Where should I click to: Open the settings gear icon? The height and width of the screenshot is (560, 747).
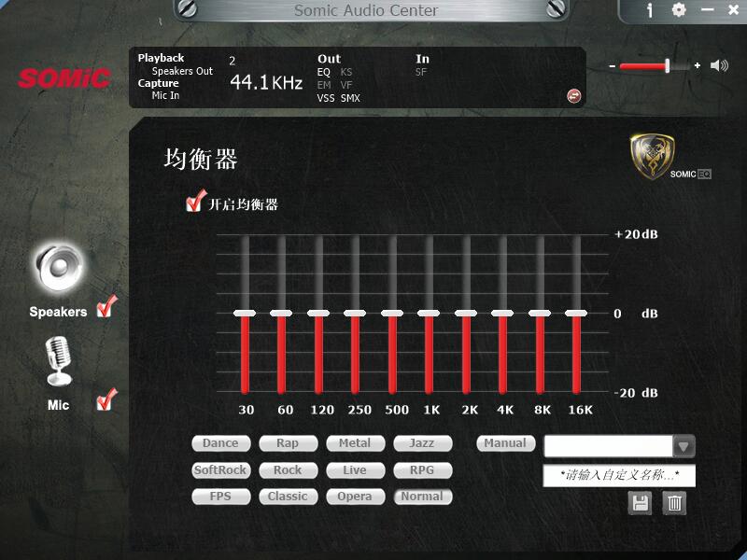click(x=679, y=9)
